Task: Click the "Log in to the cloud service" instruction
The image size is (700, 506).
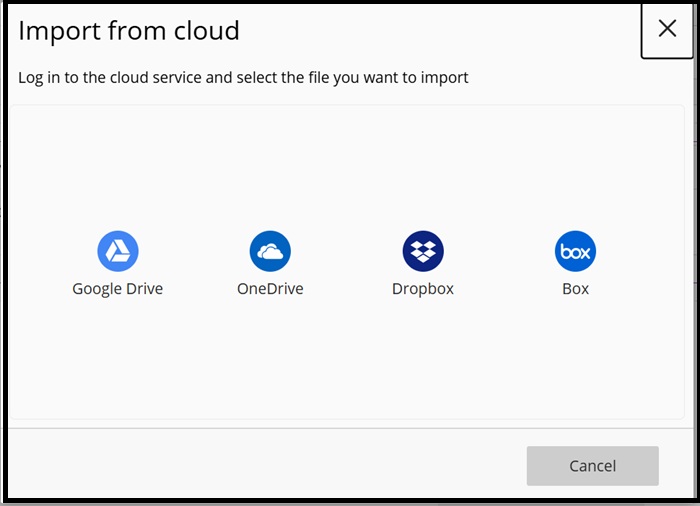Action: pyautogui.click(x=243, y=78)
